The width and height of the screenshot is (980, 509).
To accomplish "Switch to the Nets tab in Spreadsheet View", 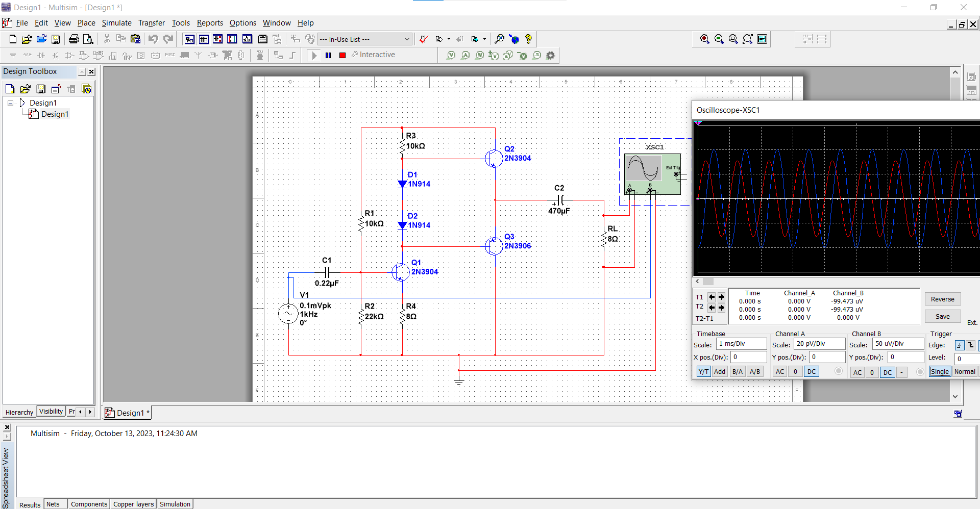I will point(54,504).
